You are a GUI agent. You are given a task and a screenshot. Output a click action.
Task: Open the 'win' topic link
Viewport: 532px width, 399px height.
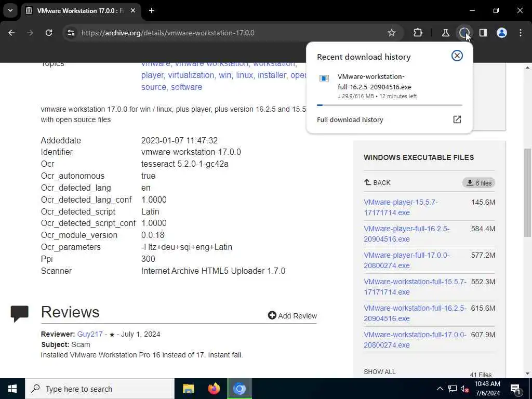tap(224, 75)
